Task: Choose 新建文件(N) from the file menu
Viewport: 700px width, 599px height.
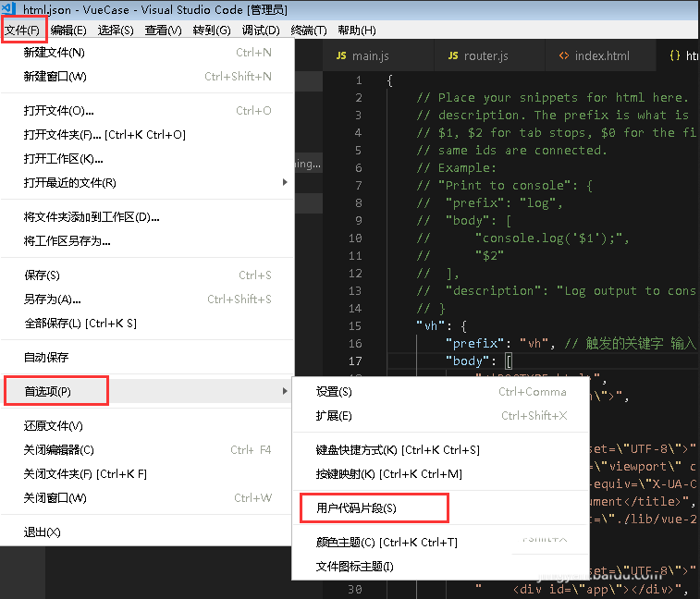Action: click(x=147, y=53)
